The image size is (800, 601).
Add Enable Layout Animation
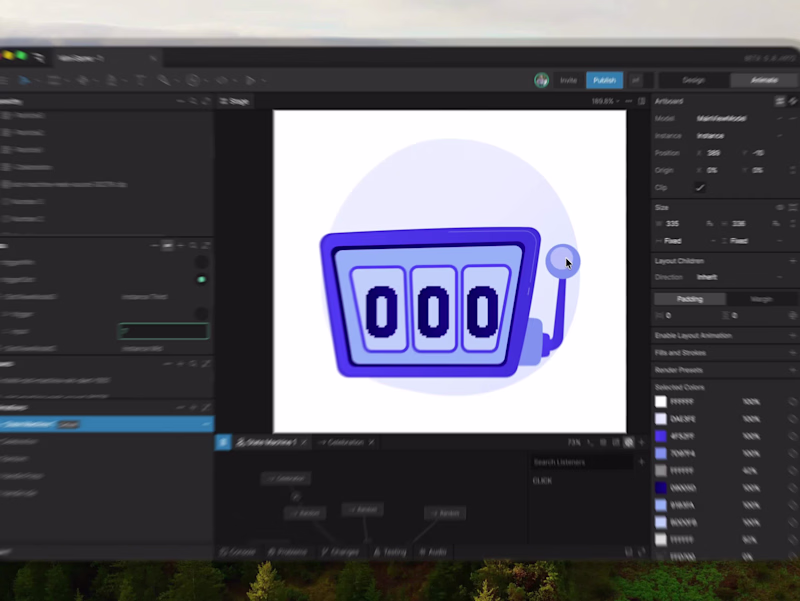pos(792,335)
